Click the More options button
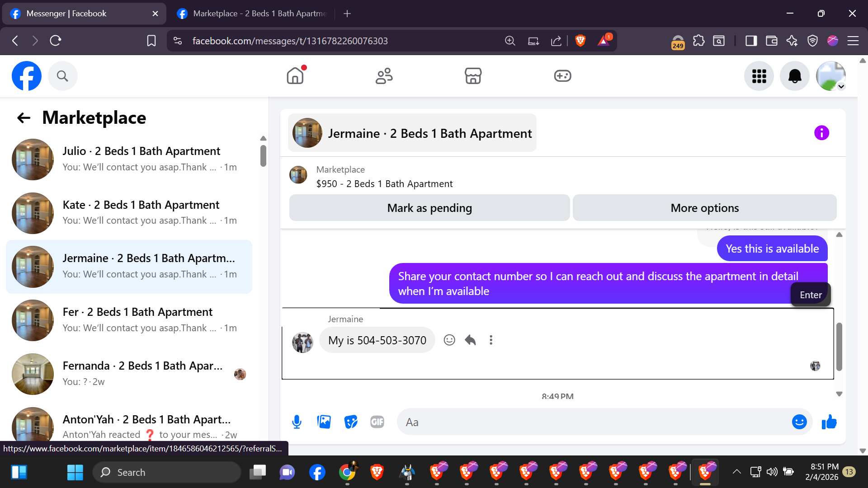Image resolution: width=868 pixels, height=488 pixels. click(x=704, y=208)
